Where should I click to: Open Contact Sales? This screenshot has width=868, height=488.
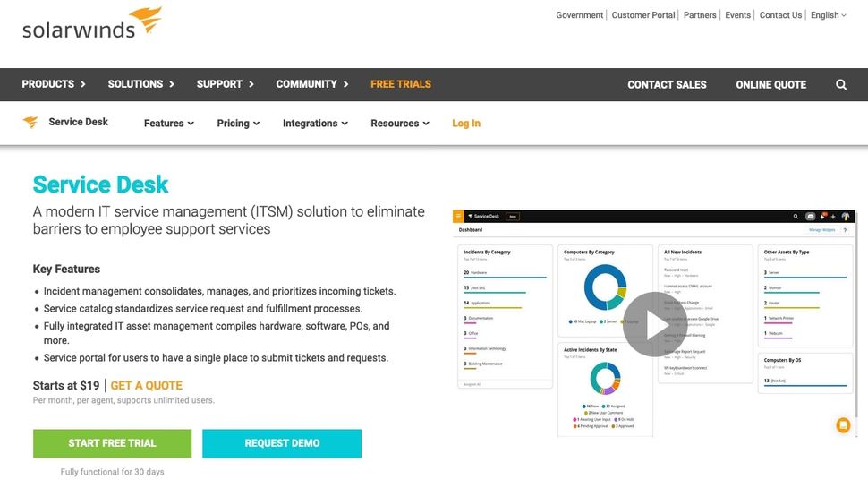(x=667, y=85)
